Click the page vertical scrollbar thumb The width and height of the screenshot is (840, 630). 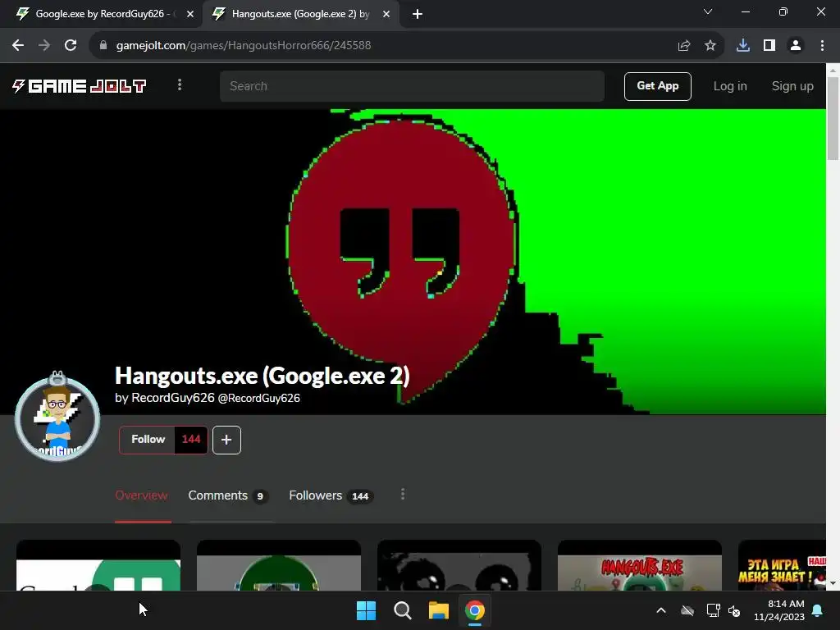(833, 118)
